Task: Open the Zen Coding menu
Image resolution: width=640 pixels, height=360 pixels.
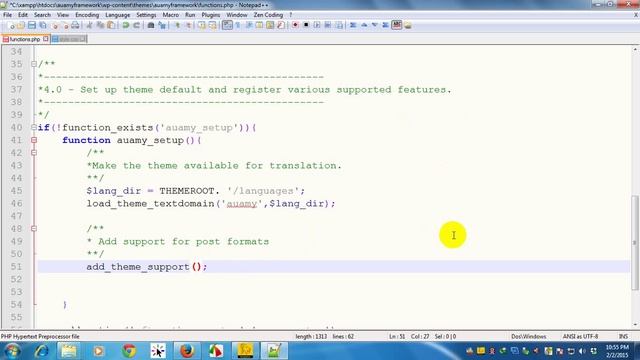Action: point(268,15)
